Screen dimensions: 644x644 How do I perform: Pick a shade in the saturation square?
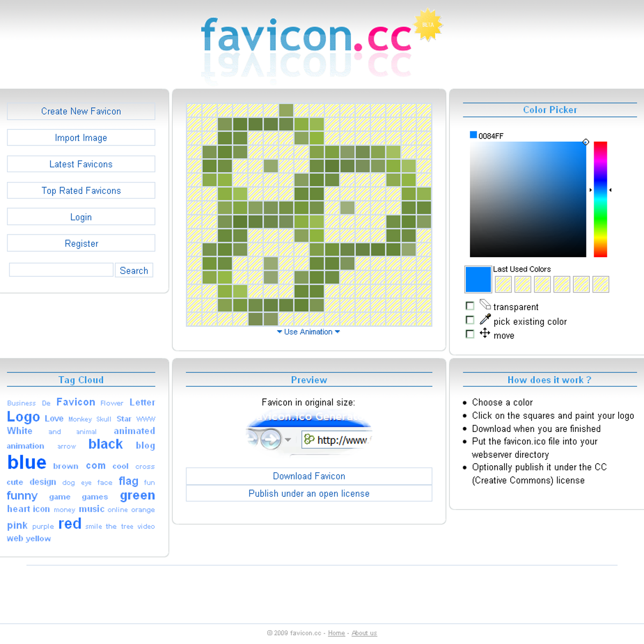click(x=528, y=199)
